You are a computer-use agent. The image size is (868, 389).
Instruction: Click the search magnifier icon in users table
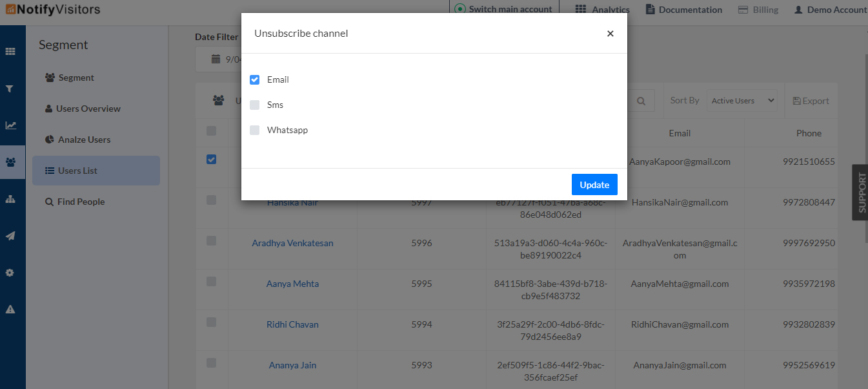[641, 101]
